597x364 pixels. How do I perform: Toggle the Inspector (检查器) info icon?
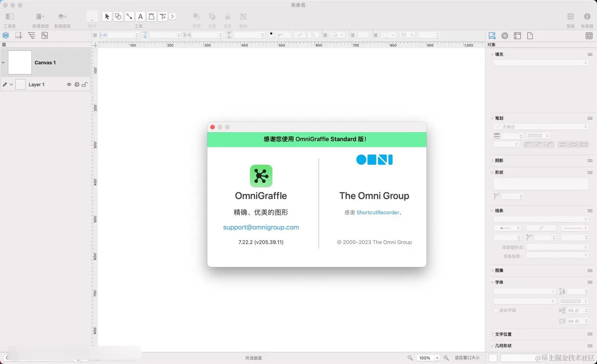[587, 16]
